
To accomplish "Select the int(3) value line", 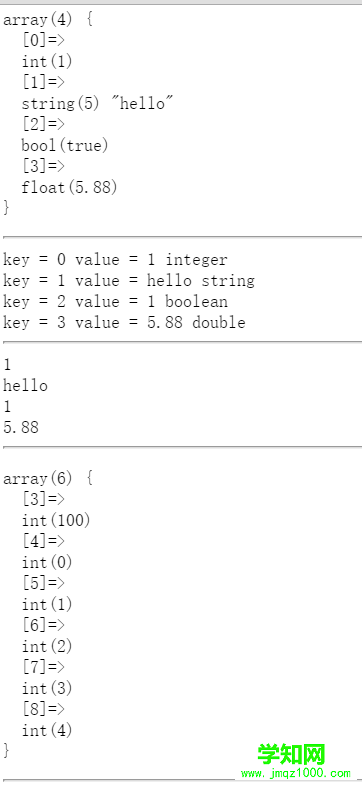I will (x=47, y=689).
